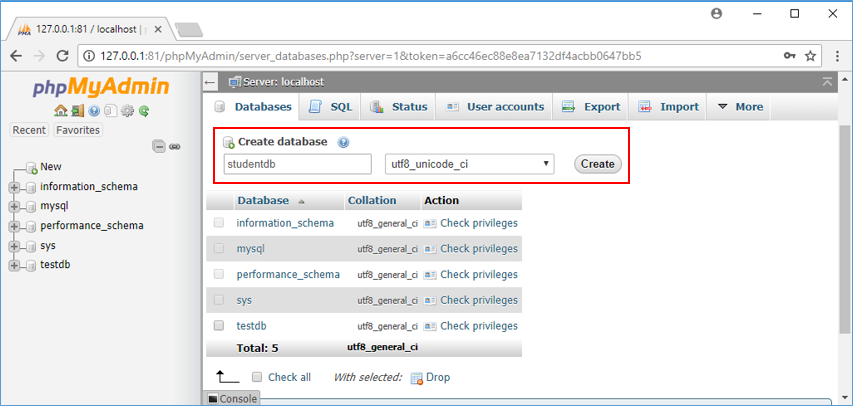Click the studentdb database name field
The height and width of the screenshot is (406, 853).
295,164
